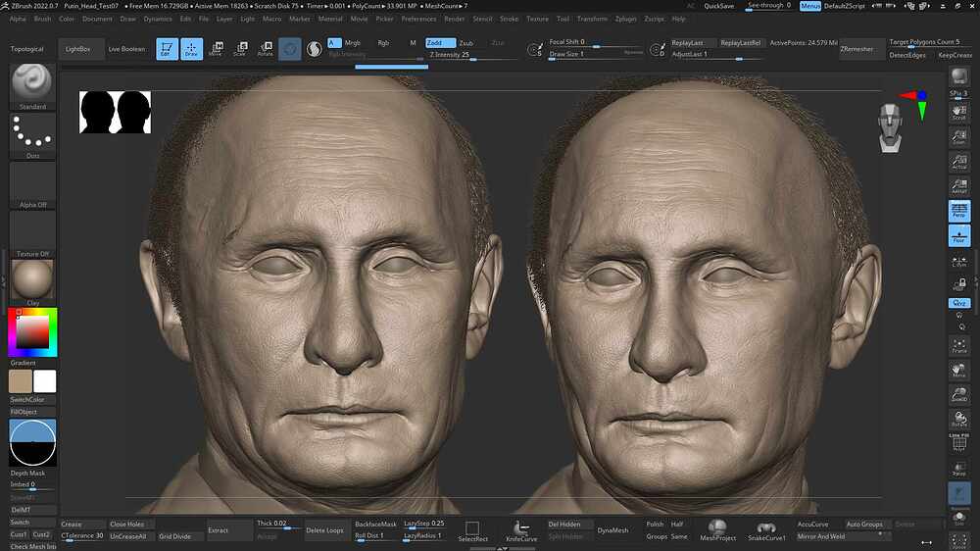The width and height of the screenshot is (980, 551).
Task: Toggle the Rgb channel
Action: coord(383,42)
